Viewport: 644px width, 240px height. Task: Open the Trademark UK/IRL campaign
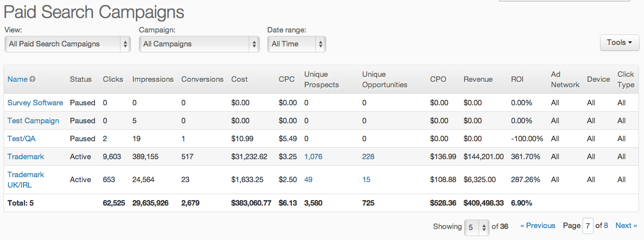pyautogui.click(x=25, y=180)
